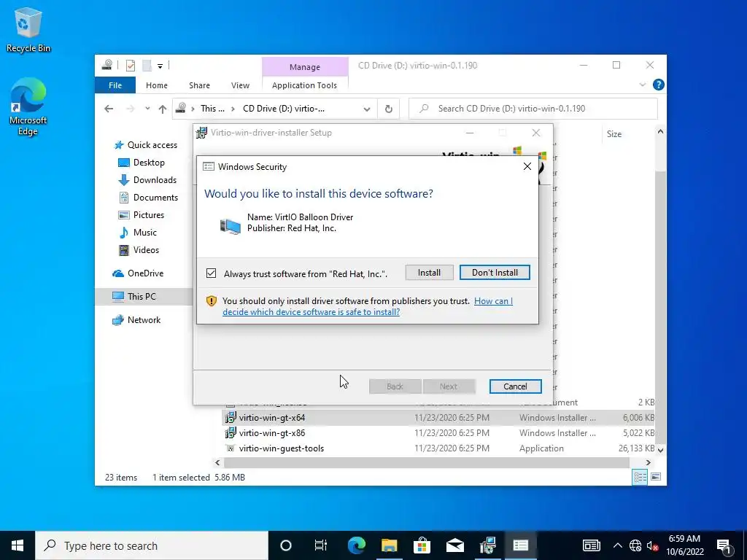Switch to the View ribbon tab

click(x=240, y=85)
